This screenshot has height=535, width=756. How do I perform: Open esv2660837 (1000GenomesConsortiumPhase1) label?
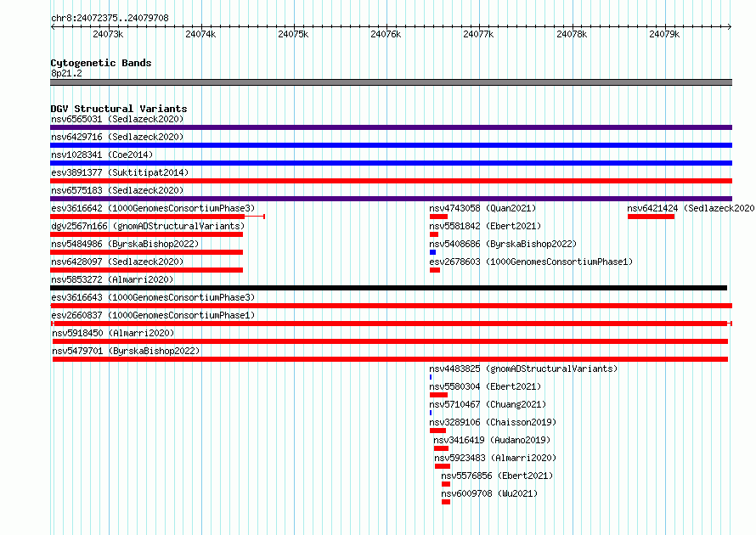[x=153, y=315]
